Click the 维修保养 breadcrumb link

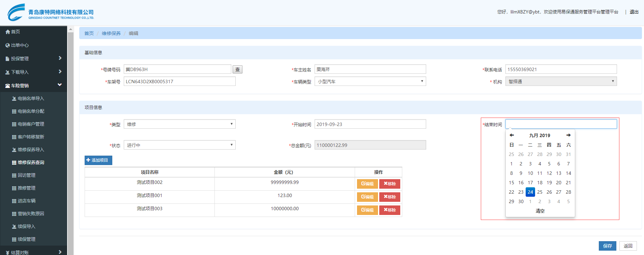[x=111, y=33]
